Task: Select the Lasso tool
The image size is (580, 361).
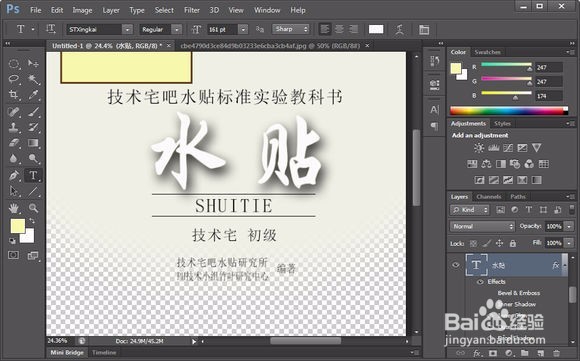Action: pos(14,79)
